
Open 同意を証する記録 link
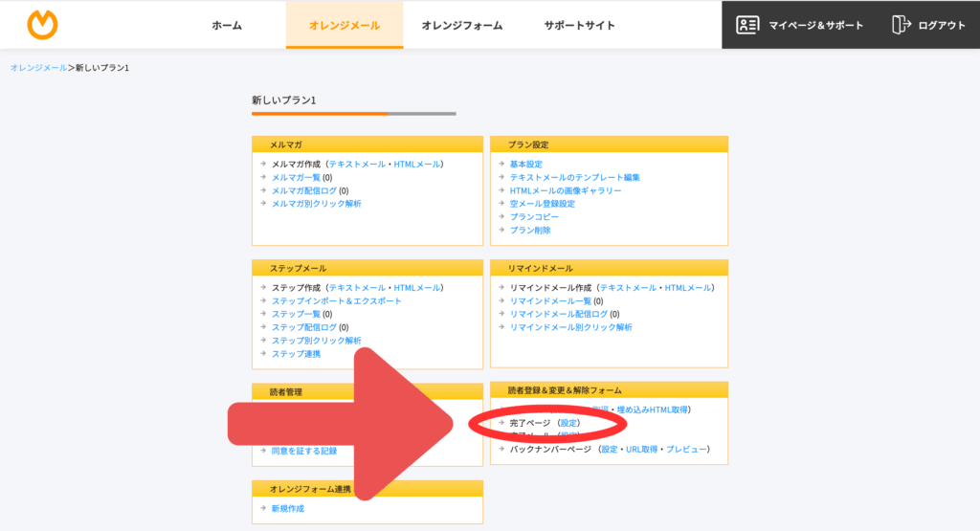(303, 451)
